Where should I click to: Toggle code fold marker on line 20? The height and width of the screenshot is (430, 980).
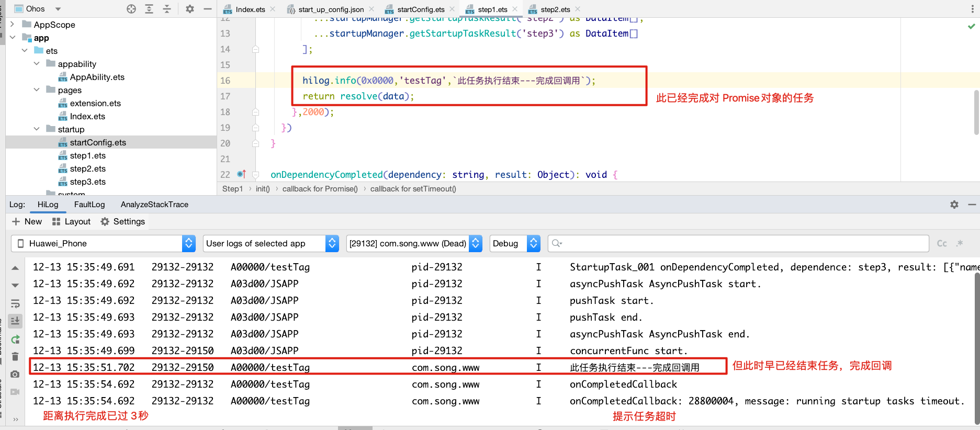pyautogui.click(x=255, y=143)
